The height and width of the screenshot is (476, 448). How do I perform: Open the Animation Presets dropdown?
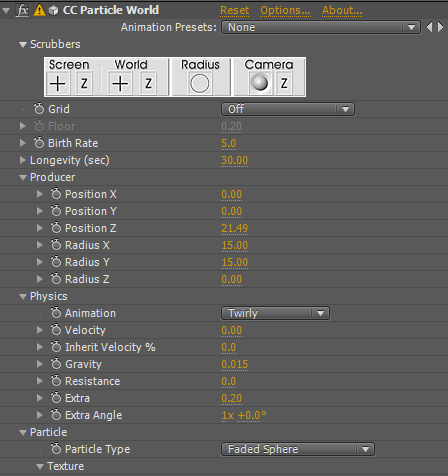click(321, 27)
